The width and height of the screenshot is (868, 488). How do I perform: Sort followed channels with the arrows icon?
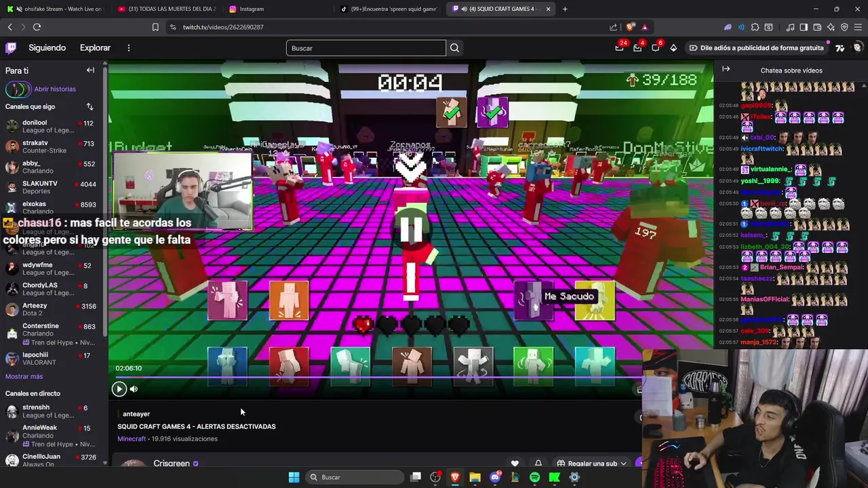(x=90, y=106)
